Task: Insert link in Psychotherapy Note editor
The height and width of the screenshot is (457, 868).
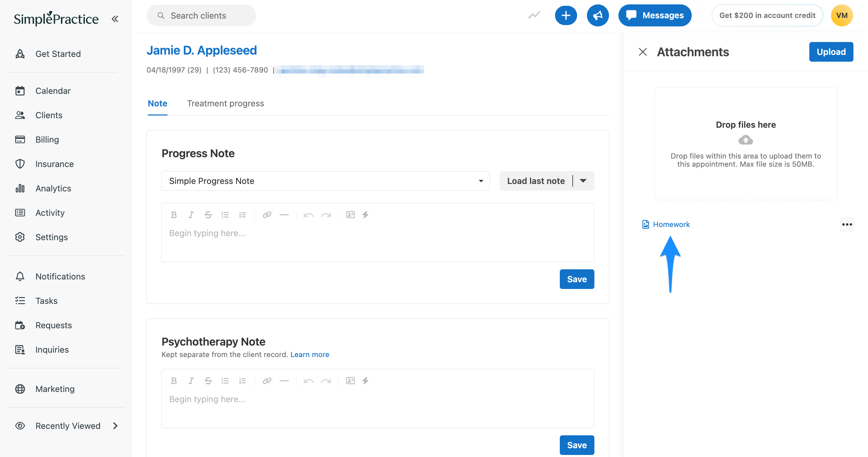Action: click(x=267, y=381)
